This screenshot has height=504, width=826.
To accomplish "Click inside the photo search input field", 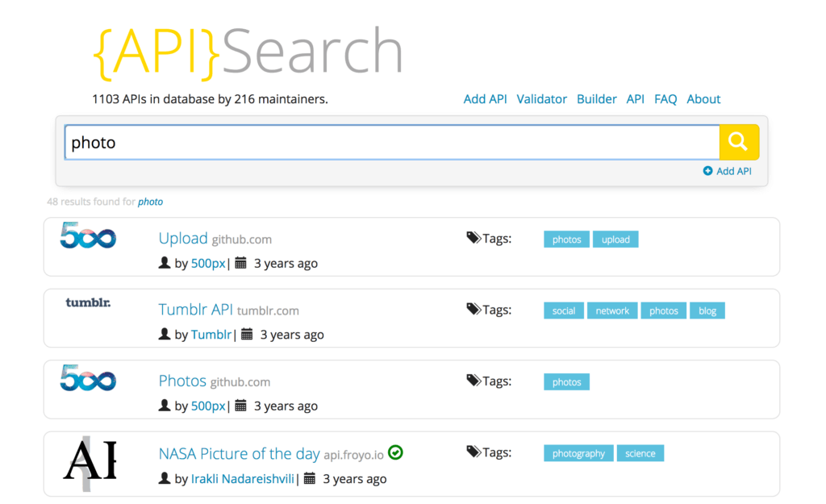I will 323,142.
